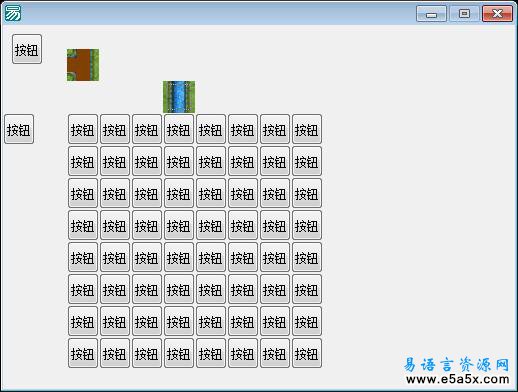
Task: Click the app icon in the title bar
Action: [13, 13]
